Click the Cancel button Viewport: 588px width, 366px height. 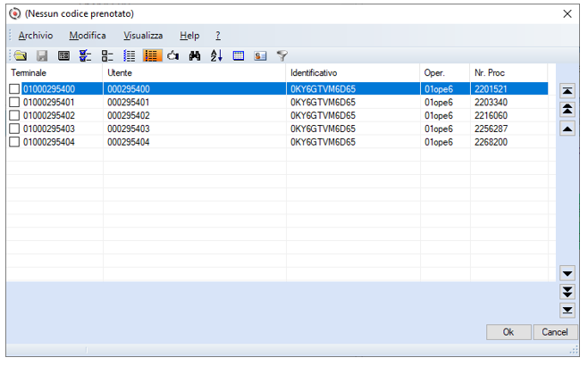tap(555, 332)
